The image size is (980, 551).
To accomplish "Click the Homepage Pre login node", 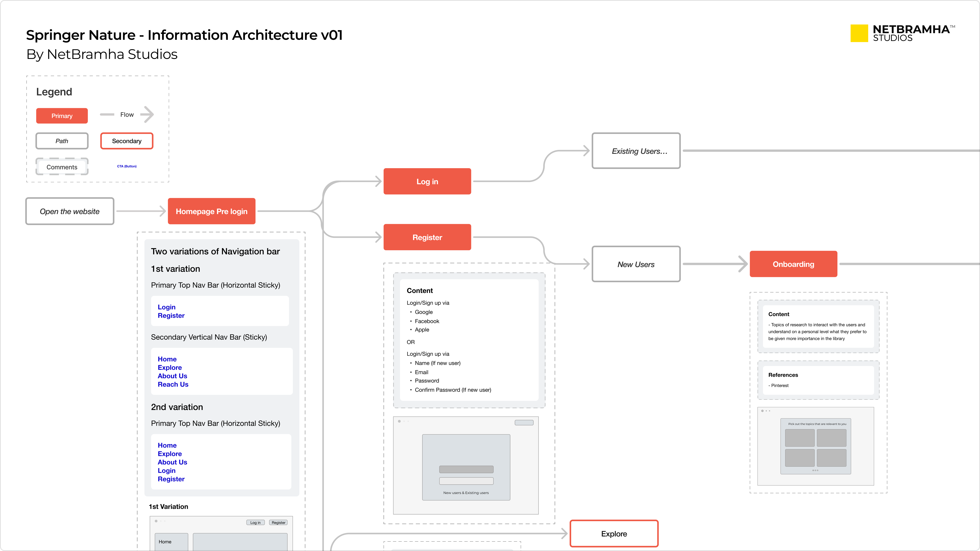I will click(212, 211).
